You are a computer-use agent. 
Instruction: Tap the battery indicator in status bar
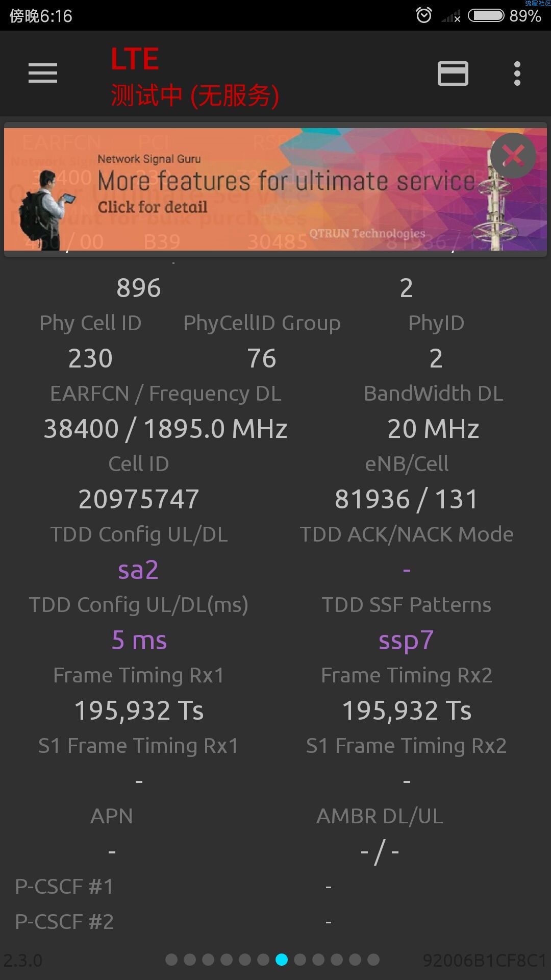(486, 15)
